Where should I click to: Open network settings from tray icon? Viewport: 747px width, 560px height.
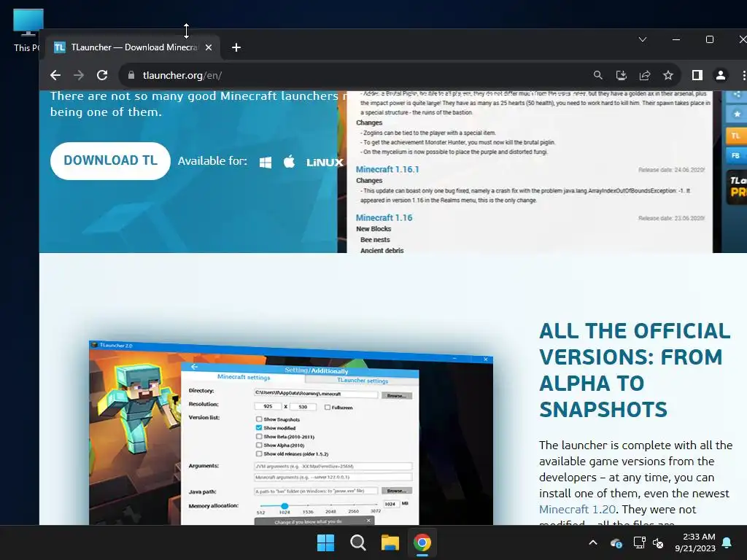point(639,542)
